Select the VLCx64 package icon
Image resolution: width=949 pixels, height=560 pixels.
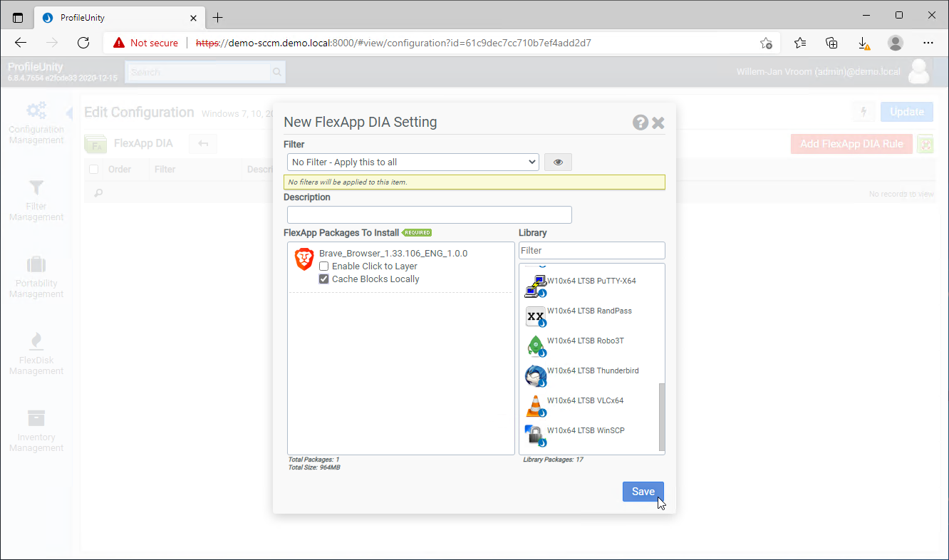[534, 405]
